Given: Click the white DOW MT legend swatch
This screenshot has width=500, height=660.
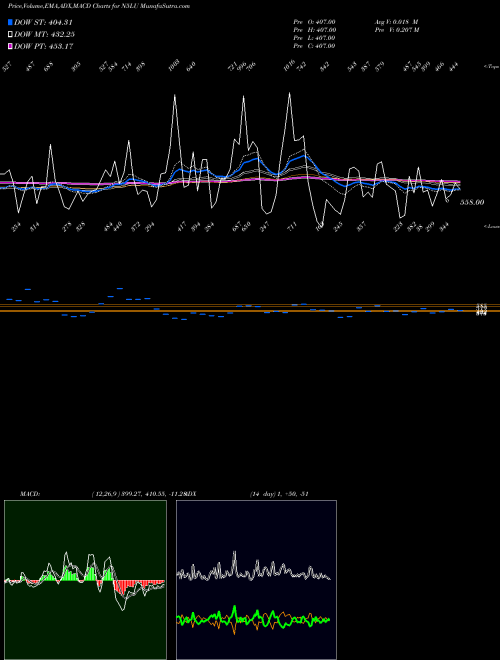Looking at the screenshot, I should tap(11, 34).
